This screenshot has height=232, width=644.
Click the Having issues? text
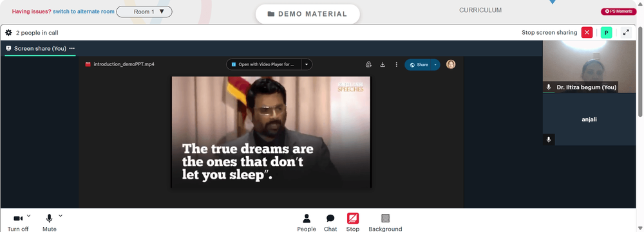[32, 12]
